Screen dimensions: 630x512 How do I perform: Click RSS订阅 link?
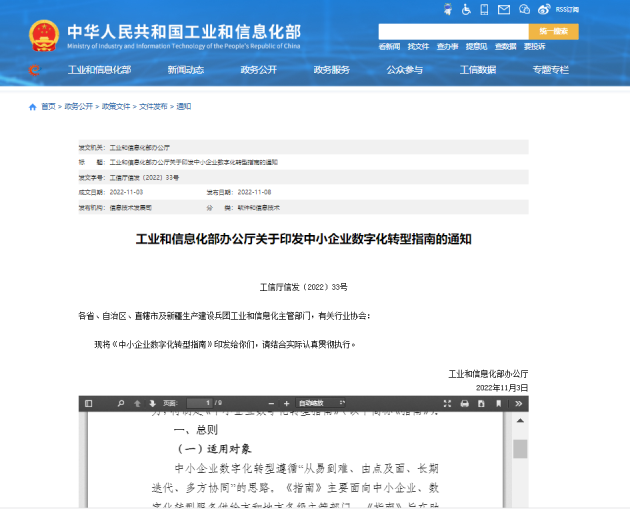pos(567,10)
